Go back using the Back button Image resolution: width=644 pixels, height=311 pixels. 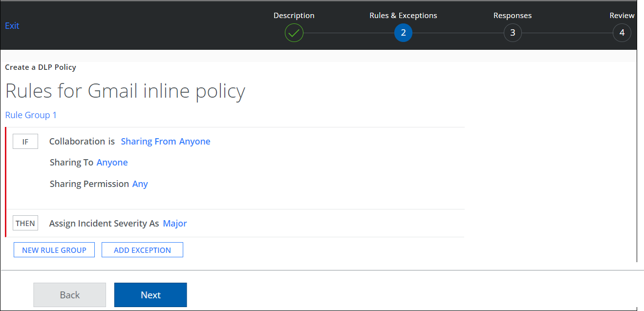69,295
